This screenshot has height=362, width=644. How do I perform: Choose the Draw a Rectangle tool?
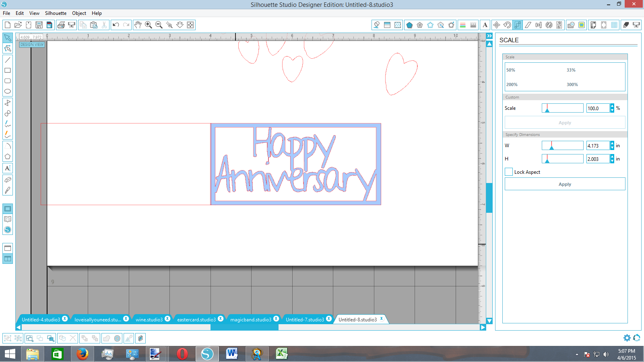(8, 70)
